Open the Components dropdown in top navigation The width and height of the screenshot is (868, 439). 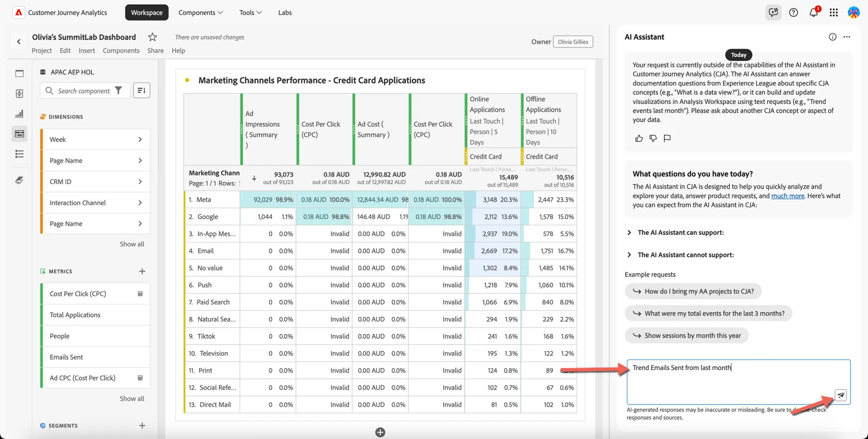pyautogui.click(x=200, y=13)
